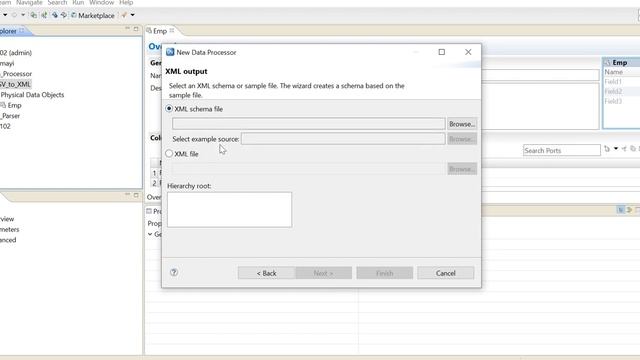This screenshot has width=640, height=360.
Task: Maximize the lower-left outline panel
Action: click(136, 195)
